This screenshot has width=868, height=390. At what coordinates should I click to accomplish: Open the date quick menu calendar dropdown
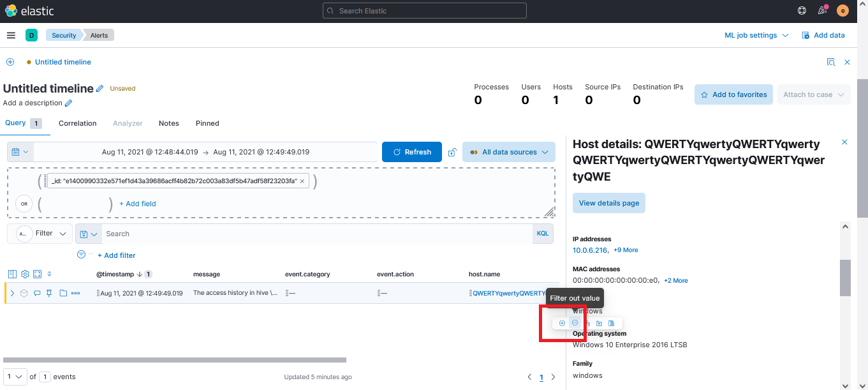point(20,152)
